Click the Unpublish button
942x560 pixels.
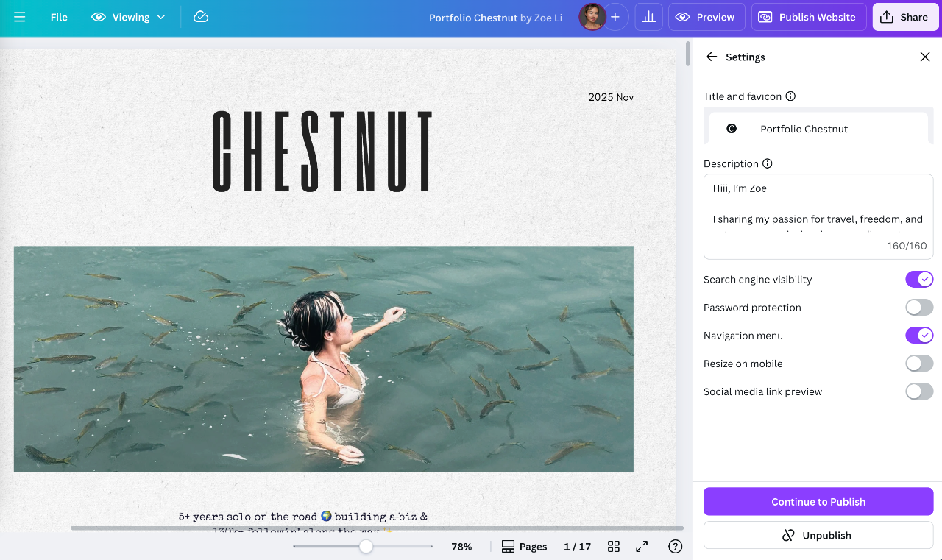pyautogui.click(x=818, y=536)
